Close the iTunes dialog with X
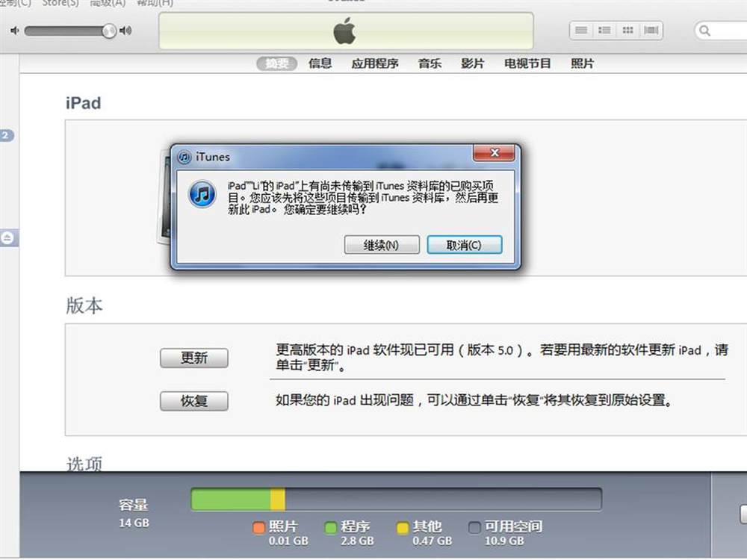The height and width of the screenshot is (560, 747). point(494,153)
